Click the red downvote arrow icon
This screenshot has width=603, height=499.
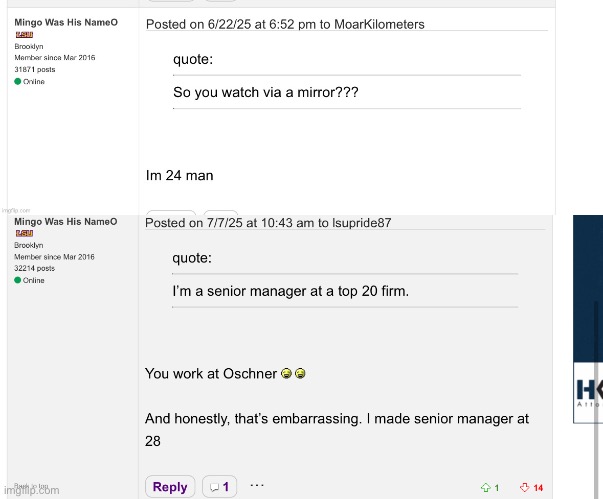coord(524,488)
